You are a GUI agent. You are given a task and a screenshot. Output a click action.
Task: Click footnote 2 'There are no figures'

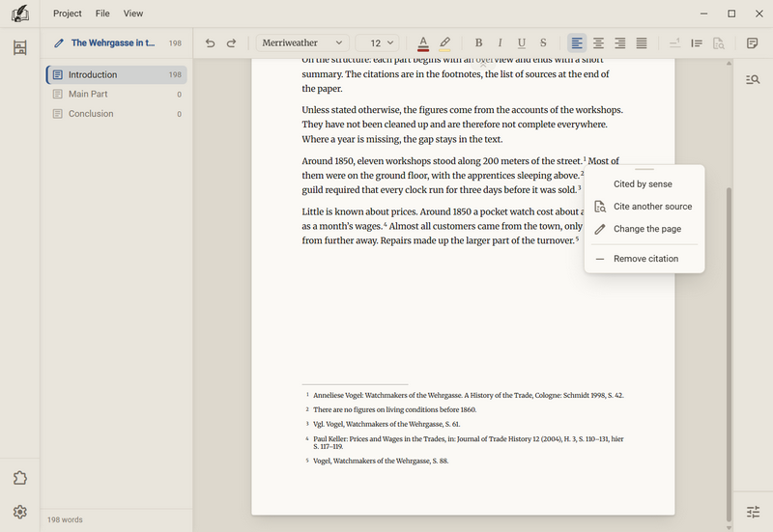point(394,409)
